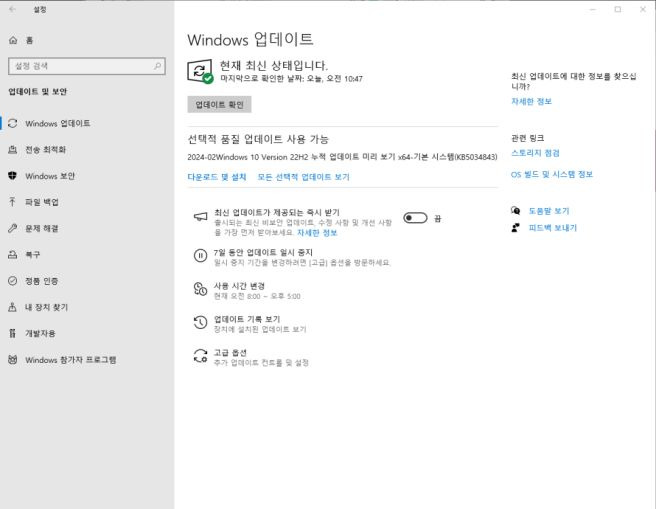Click the pause icon for 7일 동안 업데이트 일시 중지
The height and width of the screenshot is (509, 656).
(x=200, y=256)
